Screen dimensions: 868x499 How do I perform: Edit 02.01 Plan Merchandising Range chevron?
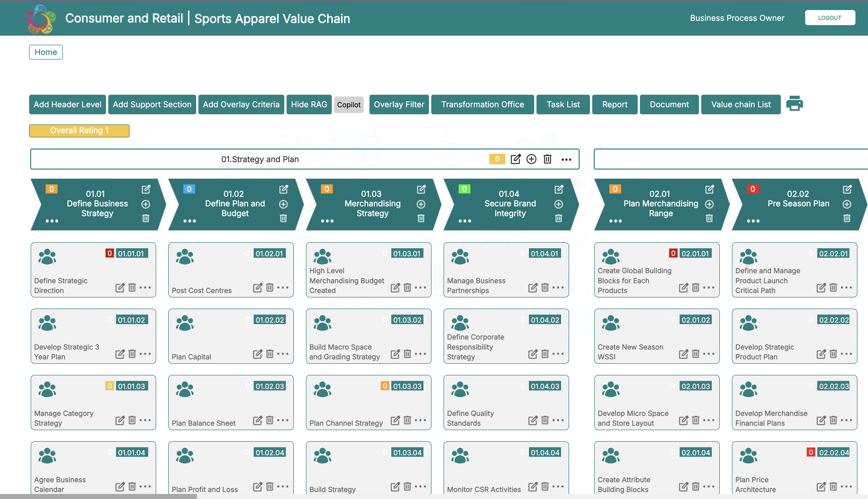coord(710,189)
